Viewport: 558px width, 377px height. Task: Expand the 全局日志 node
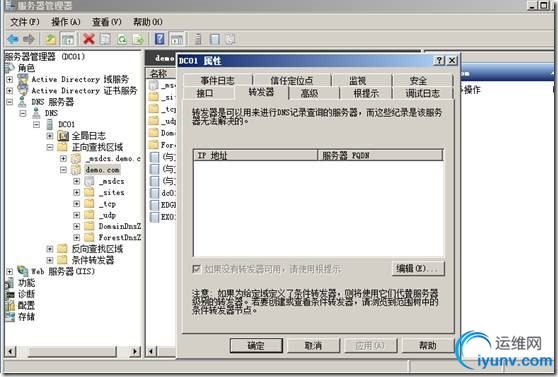[x=50, y=136]
